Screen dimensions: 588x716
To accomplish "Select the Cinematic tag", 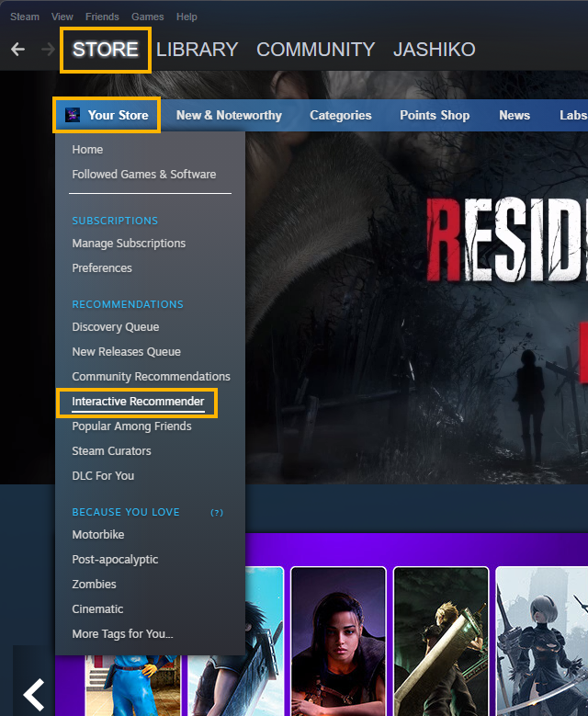I will click(x=97, y=609).
